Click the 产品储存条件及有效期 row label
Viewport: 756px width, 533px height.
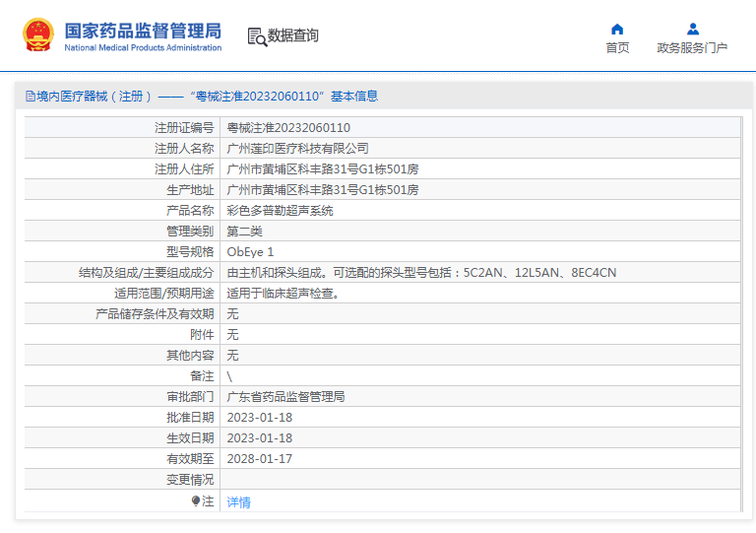pos(155,314)
